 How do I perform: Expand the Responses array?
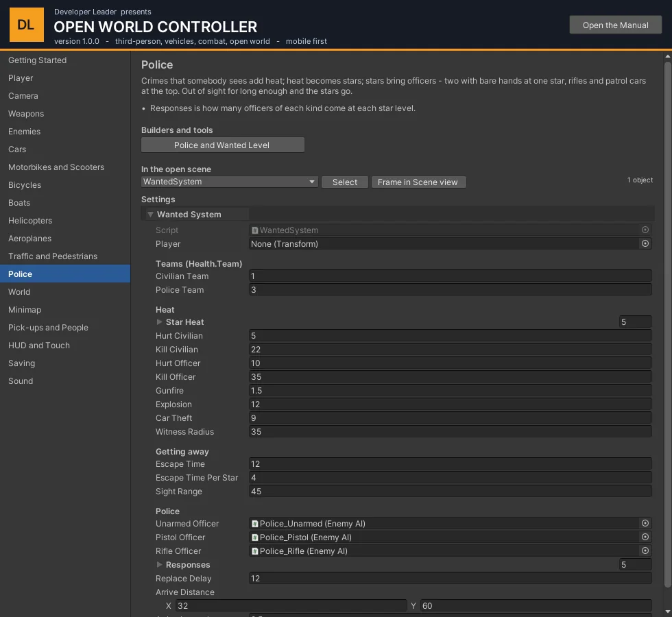point(159,565)
